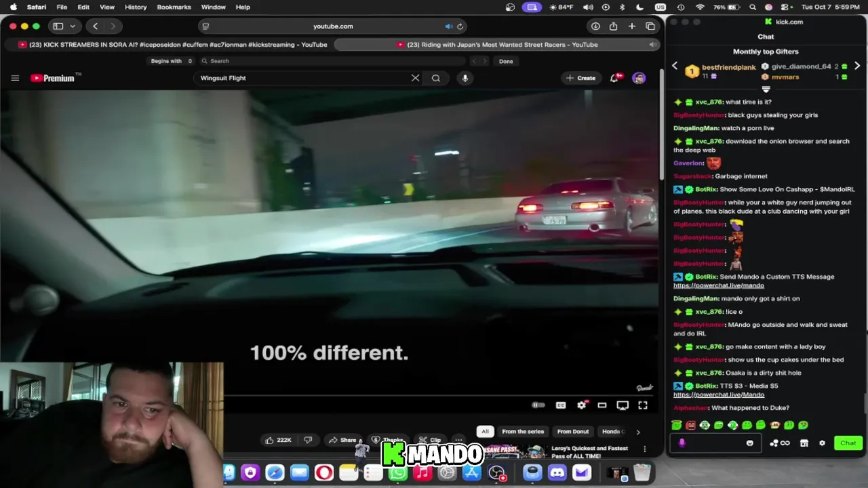Open OBS from the Dock
The width and height of the screenshot is (868, 488).
496,472
